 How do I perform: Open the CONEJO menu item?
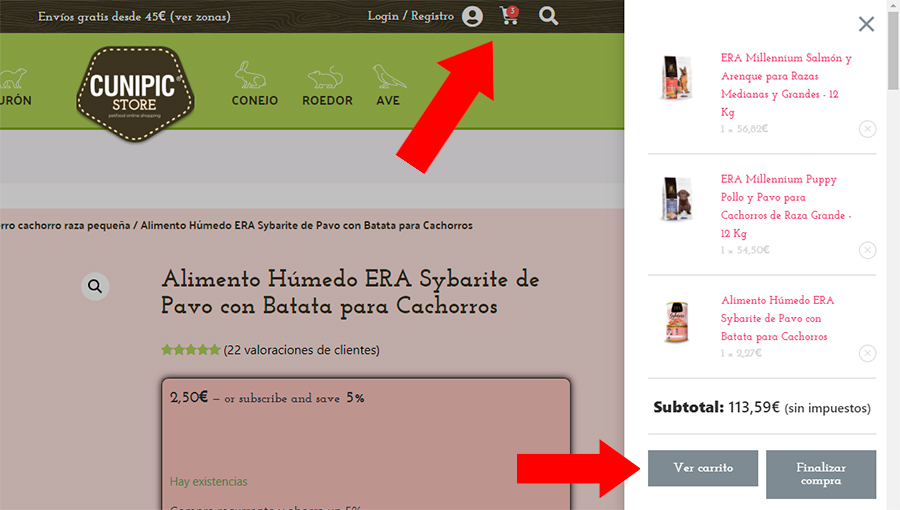[x=255, y=100]
